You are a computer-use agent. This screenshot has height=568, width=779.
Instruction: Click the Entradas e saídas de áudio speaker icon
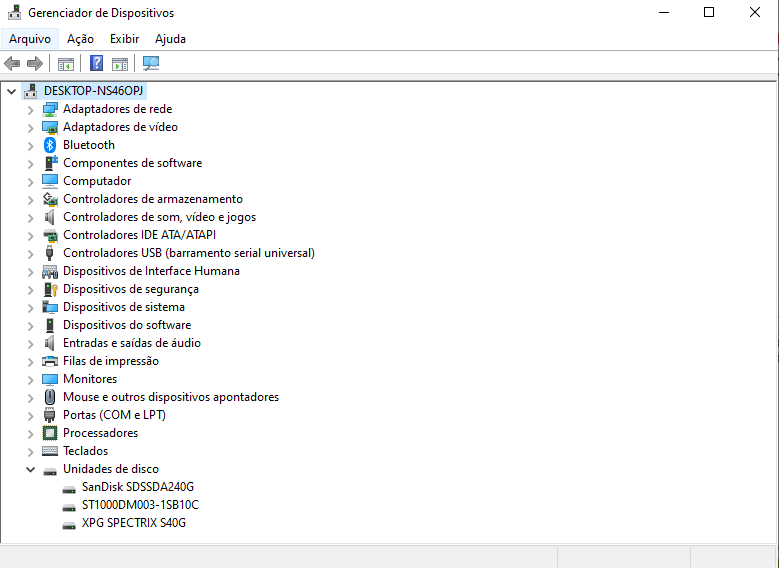(x=49, y=343)
